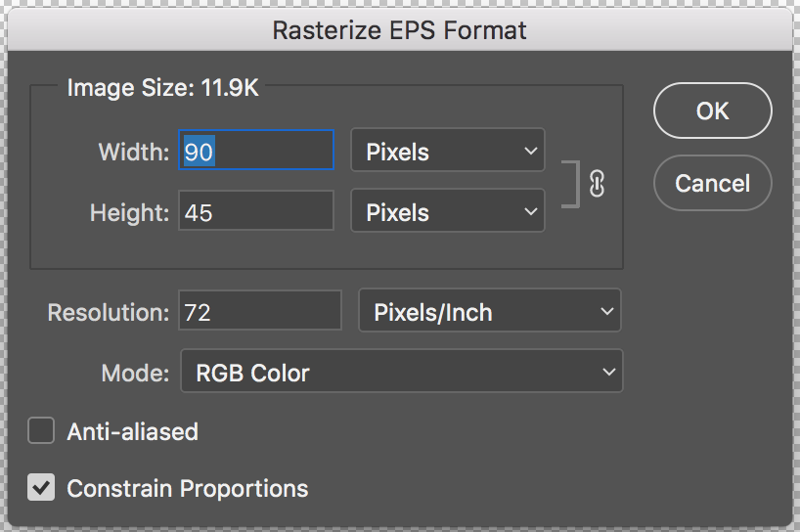Click the chain link constrain icon
The height and width of the screenshot is (532, 800).
pyautogui.click(x=597, y=184)
